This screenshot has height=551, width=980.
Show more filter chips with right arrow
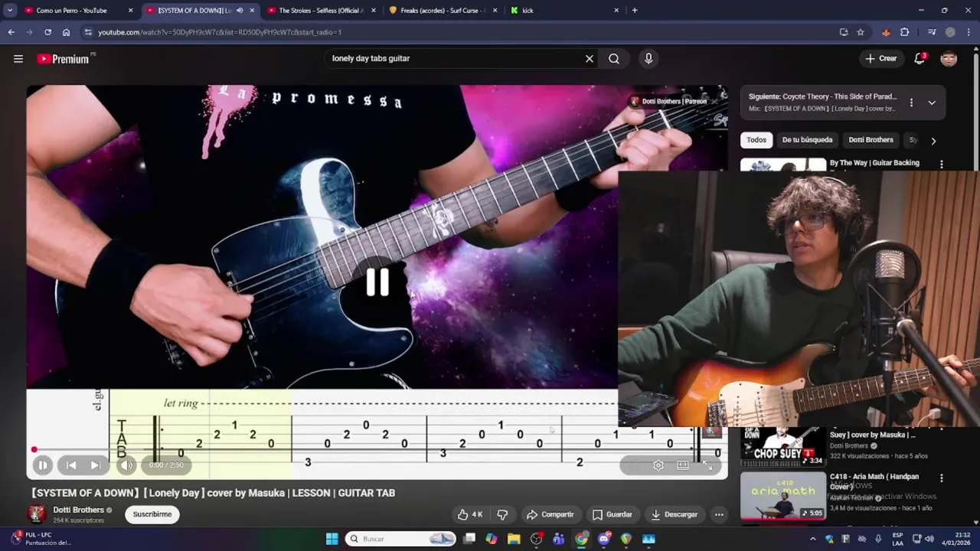coord(933,141)
